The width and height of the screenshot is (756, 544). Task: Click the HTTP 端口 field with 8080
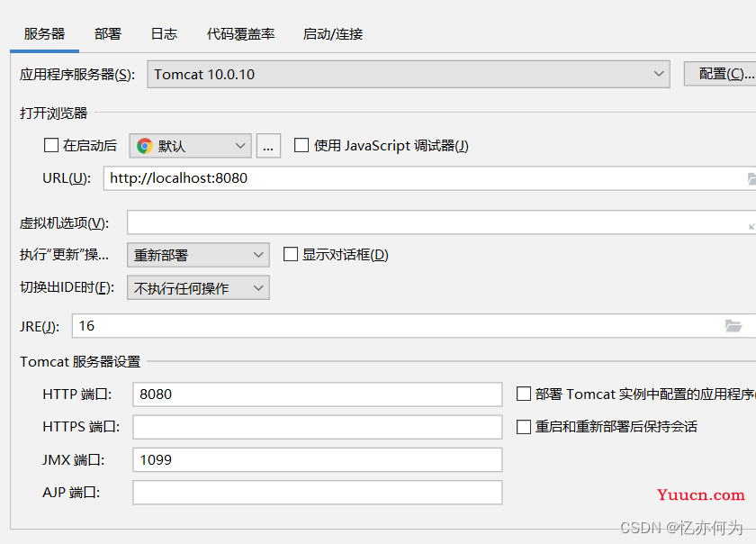(317, 394)
